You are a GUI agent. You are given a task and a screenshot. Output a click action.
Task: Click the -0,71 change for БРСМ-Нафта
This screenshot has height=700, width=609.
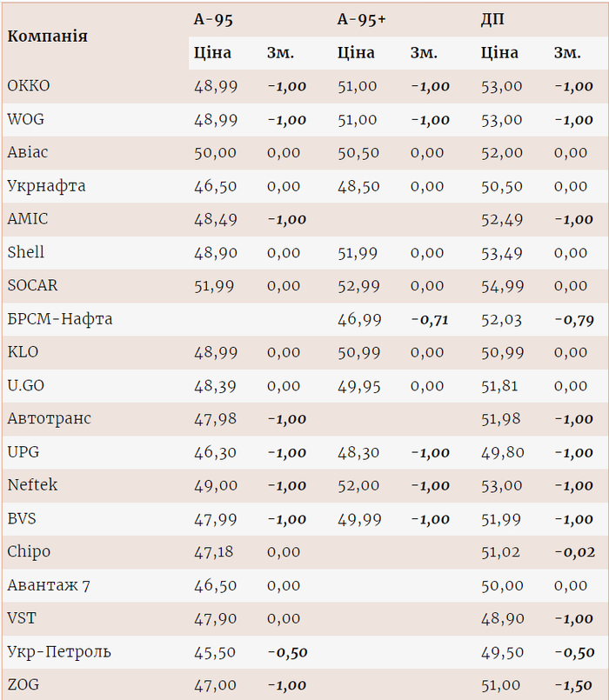[430, 320]
